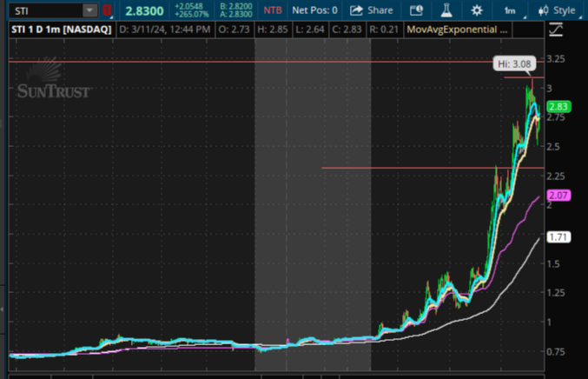This screenshot has height=379, width=588.
Task: Click the Hi: 3.08 price bubble
Action: tap(514, 64)
